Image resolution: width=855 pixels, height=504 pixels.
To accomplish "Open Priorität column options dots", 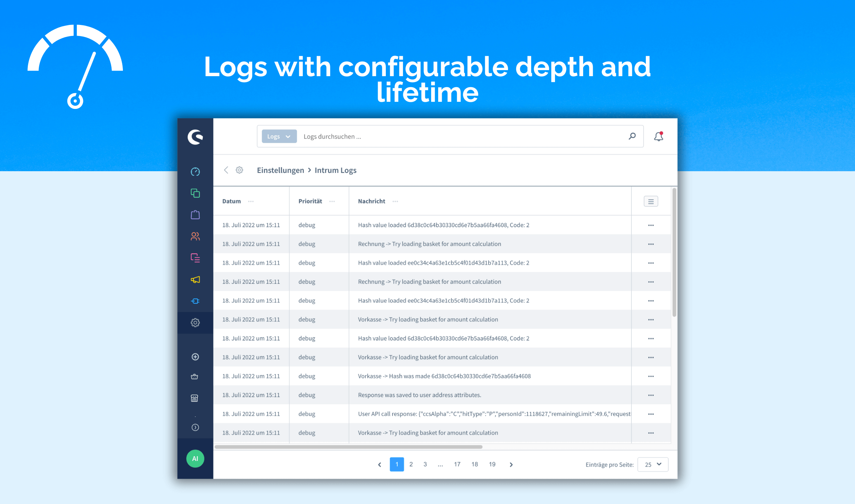I will [x=332, y=201].
